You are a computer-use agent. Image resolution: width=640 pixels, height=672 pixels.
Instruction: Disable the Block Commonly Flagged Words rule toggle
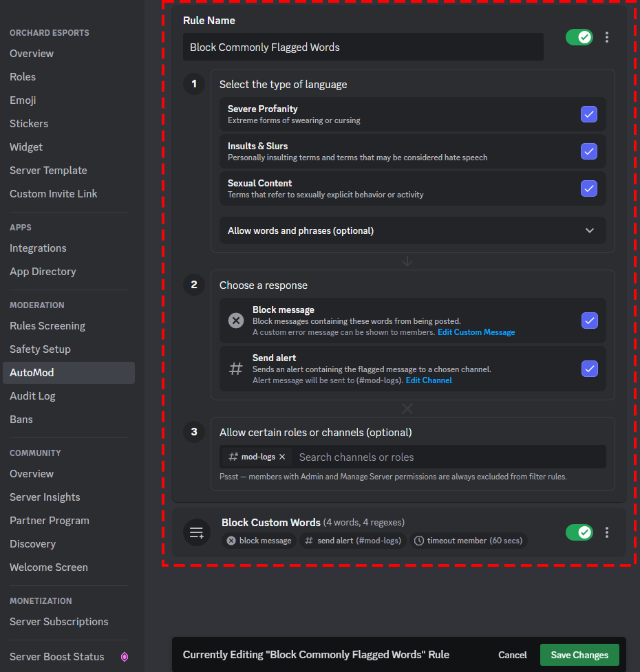[579, 37]
